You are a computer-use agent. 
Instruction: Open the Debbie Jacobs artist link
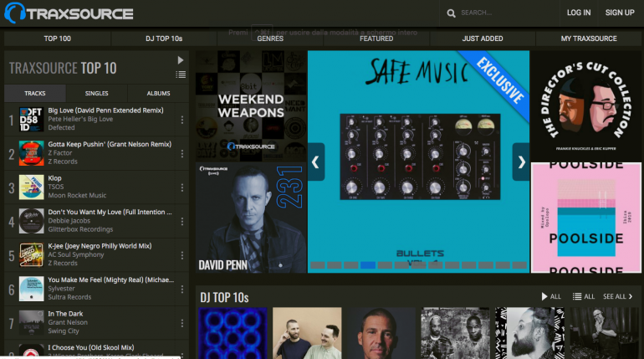69,221
